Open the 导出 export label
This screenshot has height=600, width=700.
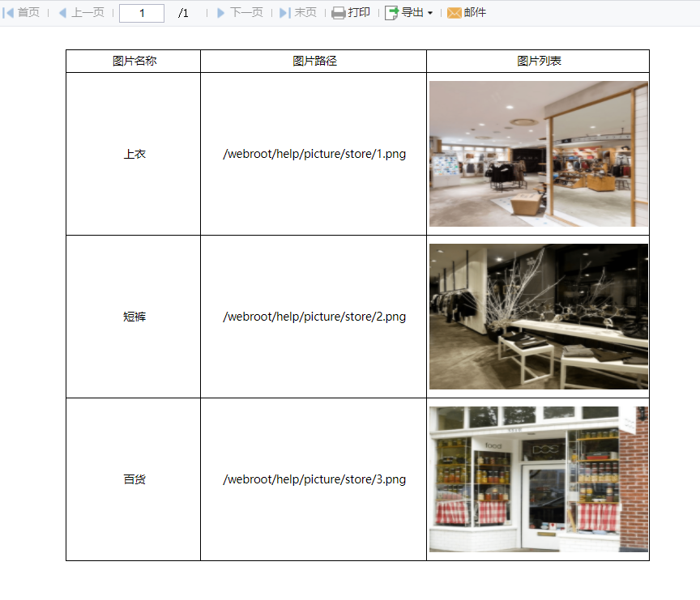[412, 12]
